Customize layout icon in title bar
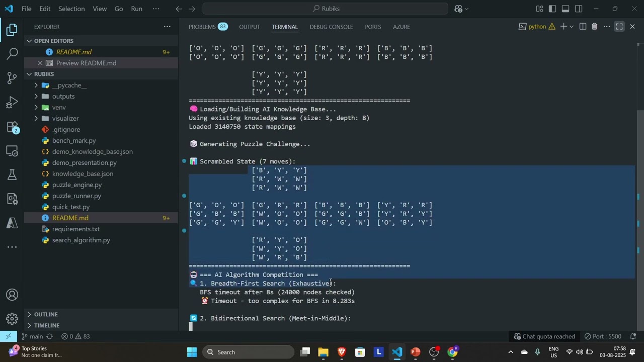The width and height of the screenshot is (644, 362). tap(539, 9)
